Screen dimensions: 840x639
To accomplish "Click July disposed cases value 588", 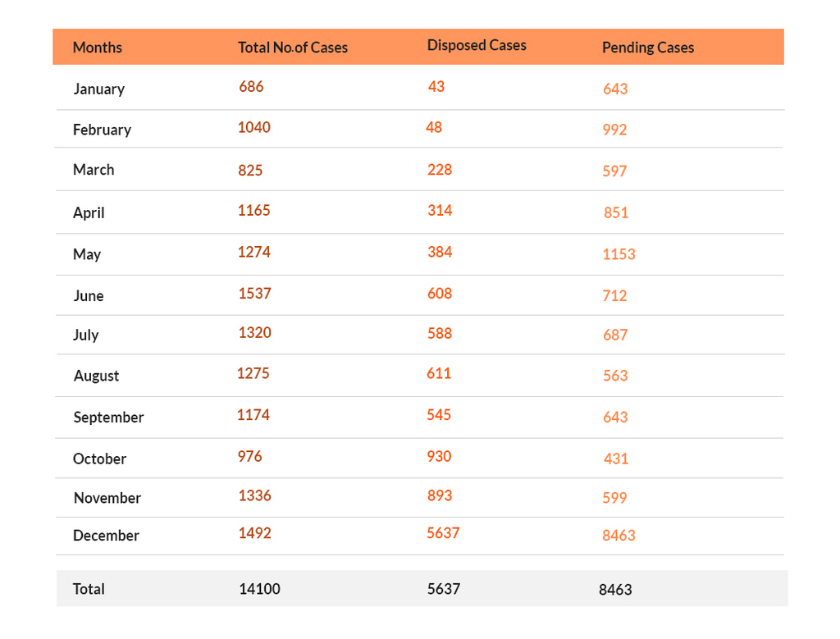I will [x=440, y=333].
